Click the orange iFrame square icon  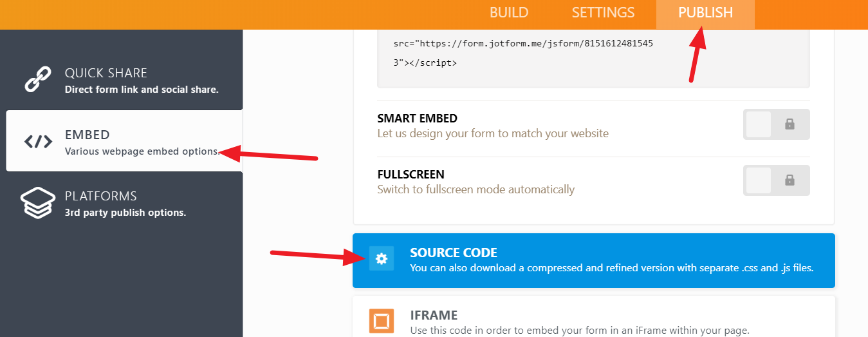pos(382,321)
